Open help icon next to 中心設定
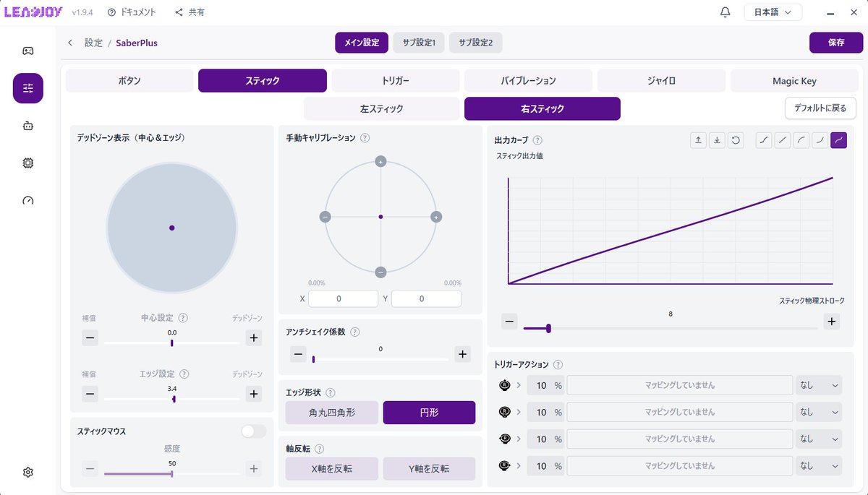 184,318
